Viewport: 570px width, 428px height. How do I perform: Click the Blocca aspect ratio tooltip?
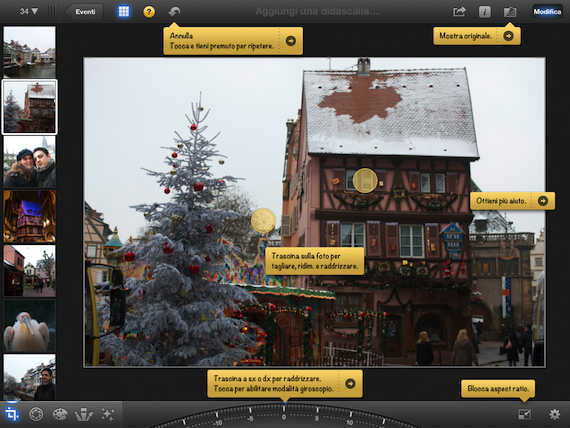(x=498, y=389)
